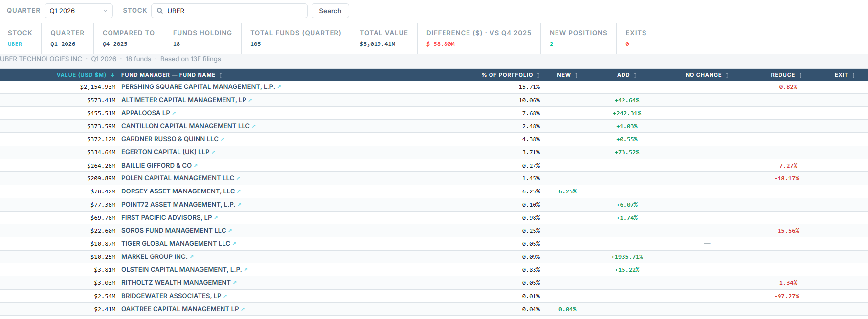Open external link icon for Olstein Capital
The height and width of the screenshot is (319, 868).
point(246,270)
